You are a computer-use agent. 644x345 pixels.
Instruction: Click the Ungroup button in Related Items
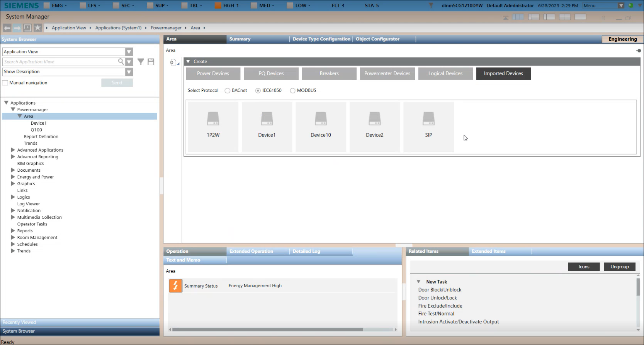[x=619, y=267]
